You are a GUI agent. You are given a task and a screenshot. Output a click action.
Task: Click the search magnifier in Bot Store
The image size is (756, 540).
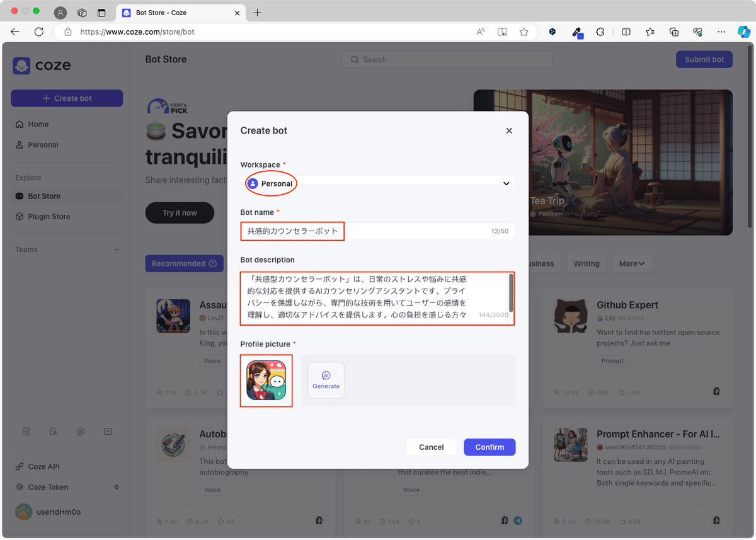click(x=355, y=59)
